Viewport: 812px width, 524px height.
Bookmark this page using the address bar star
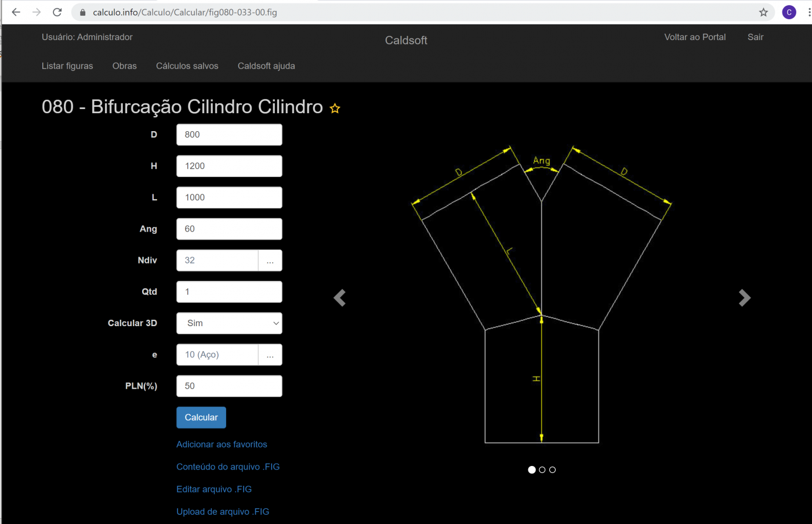[763, 12]
